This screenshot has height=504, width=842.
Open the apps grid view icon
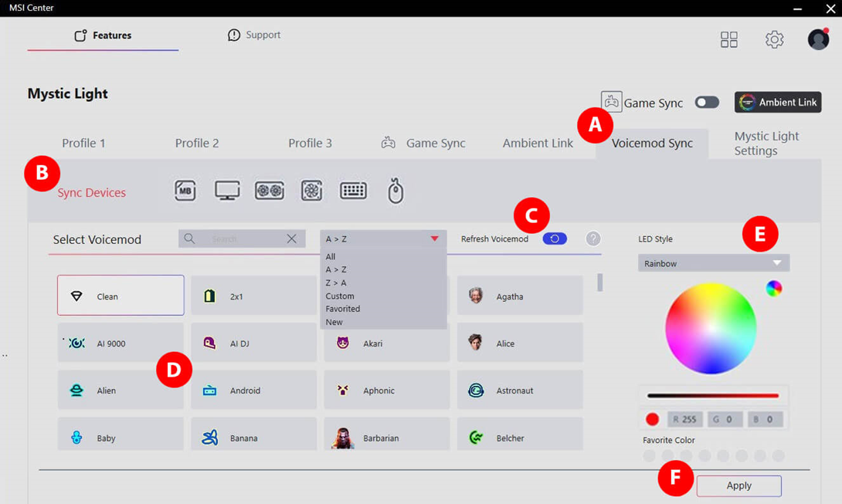click(728, 39)
